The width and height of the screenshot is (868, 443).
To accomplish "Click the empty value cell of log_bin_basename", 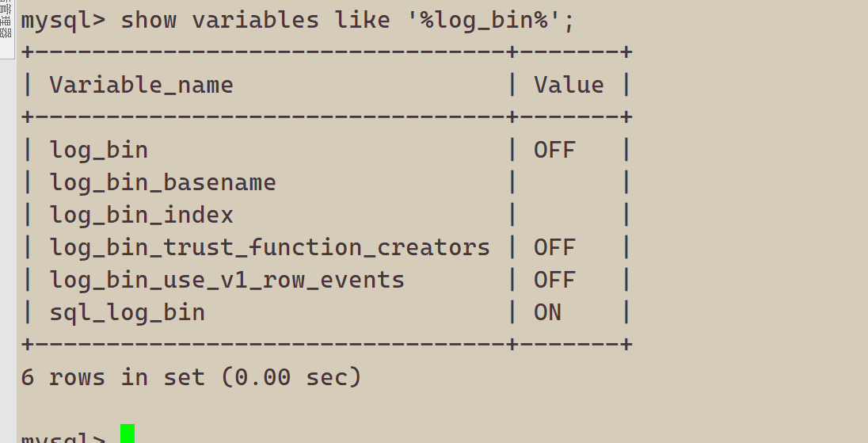I will (x=569, y=183).
